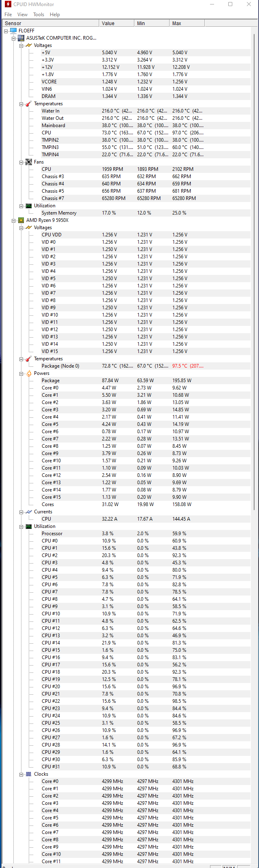Click the AMD Ryzen CPU chip icon
Image resolution: width=259 pixels, height=868 pixels.
(21, 220)
